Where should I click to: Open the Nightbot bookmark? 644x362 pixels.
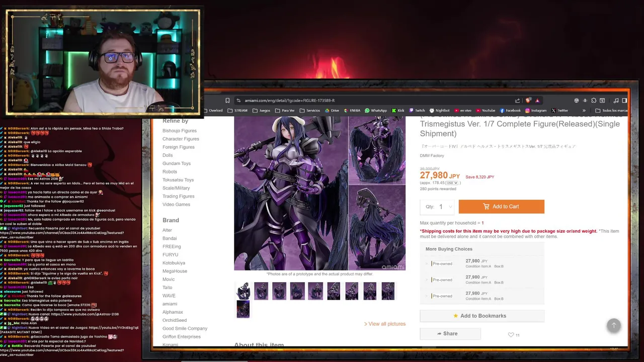click(439, 111)
